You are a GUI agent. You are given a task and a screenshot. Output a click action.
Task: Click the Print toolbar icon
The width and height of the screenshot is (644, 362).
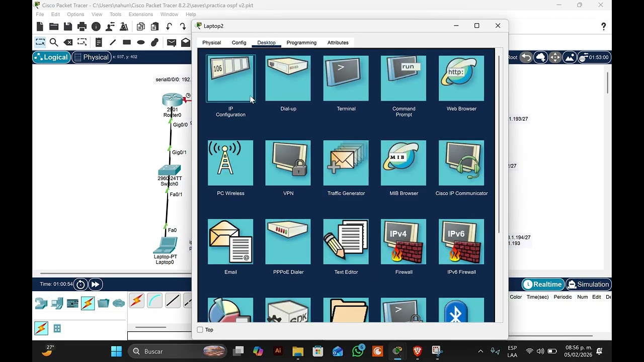[x=82, y=27]
